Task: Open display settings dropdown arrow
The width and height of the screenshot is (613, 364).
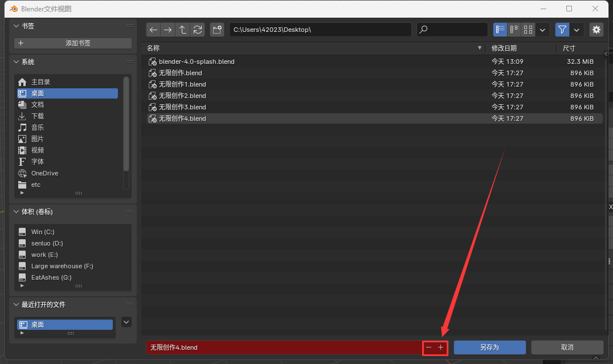Action: tap(542, 30)
